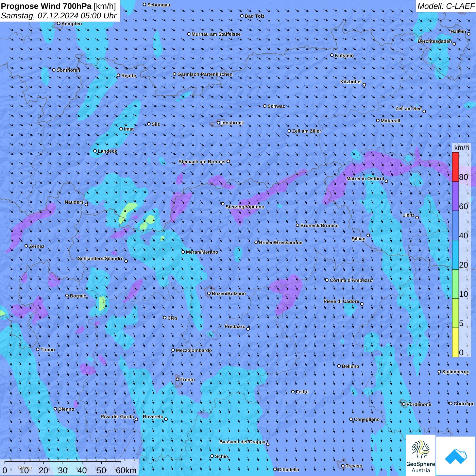Select the Sonthofen city label

(68, 70)
